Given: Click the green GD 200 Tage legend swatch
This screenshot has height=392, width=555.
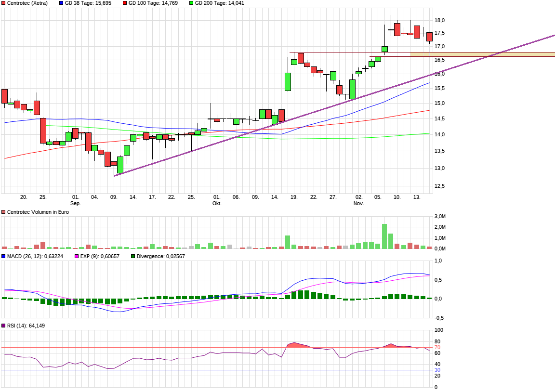Looking at the screenshot, I should [x=191, y=3].
